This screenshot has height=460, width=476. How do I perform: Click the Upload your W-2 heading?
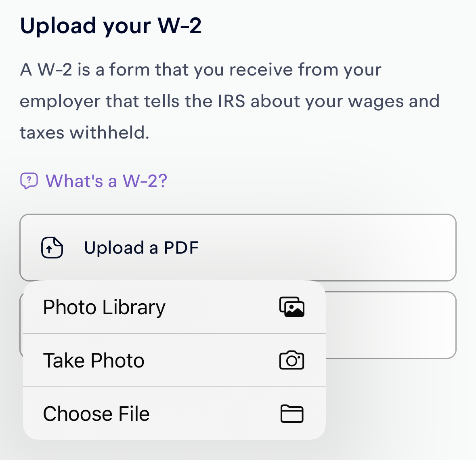pos(111,25)
